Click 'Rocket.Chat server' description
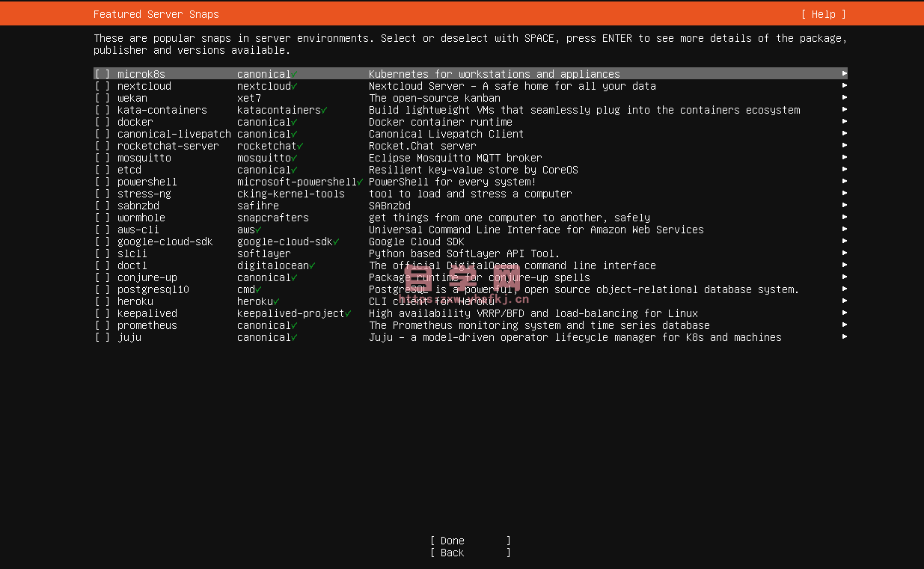924x569 pixels. 423,146
